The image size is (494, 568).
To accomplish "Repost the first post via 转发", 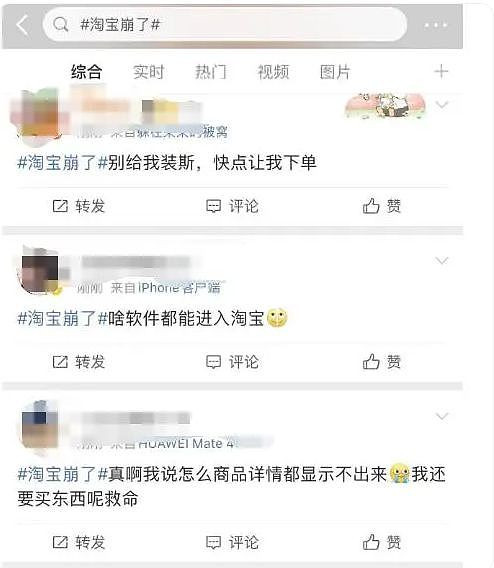I will (x=79, y=206).
